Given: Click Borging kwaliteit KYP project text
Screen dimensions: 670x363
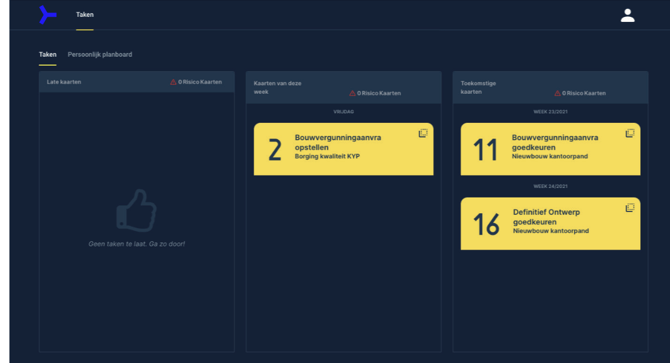Looking at the screenshot, I should click(x=327, y=156).
